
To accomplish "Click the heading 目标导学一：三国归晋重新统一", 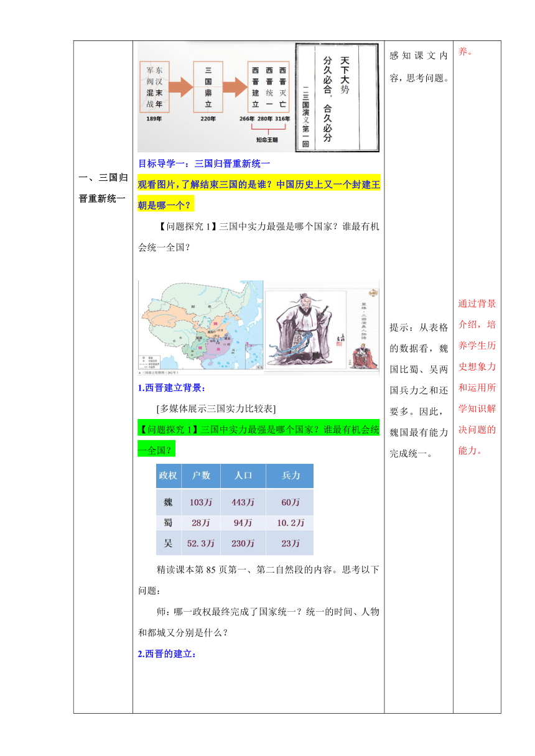I will click(x=203, y=164).
